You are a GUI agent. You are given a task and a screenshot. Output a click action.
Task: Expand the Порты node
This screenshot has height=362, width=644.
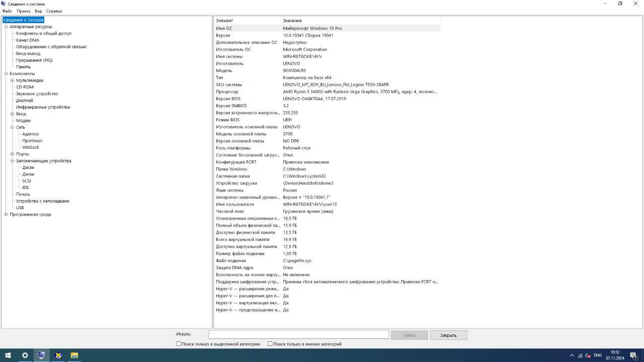[12, 154]
